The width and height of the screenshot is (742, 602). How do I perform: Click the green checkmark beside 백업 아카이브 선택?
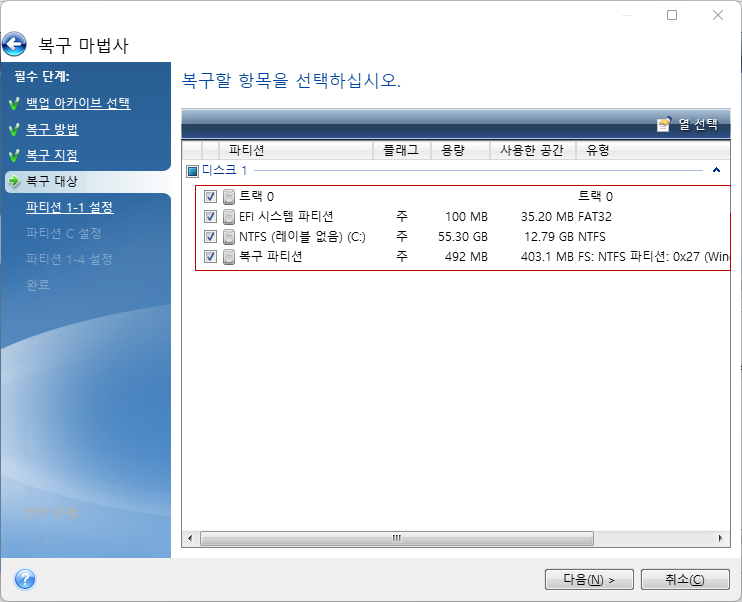[14, 103]
